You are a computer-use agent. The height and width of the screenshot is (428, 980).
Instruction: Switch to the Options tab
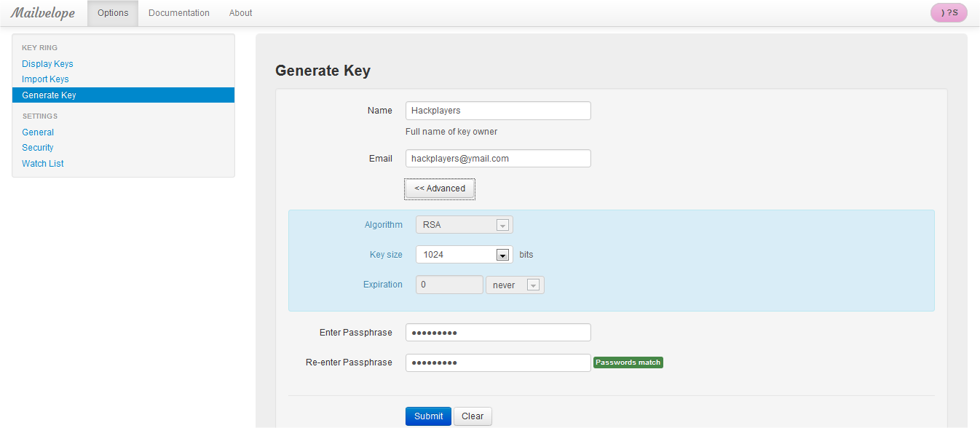(113, 13)
